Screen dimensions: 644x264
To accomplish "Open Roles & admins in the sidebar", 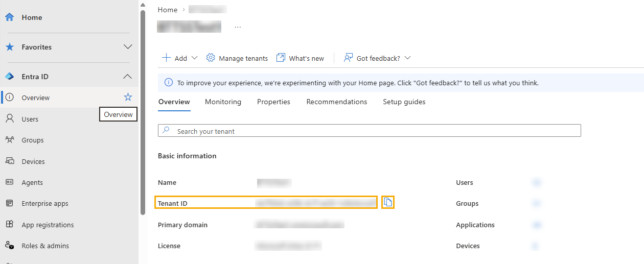I will click(69, 246).
